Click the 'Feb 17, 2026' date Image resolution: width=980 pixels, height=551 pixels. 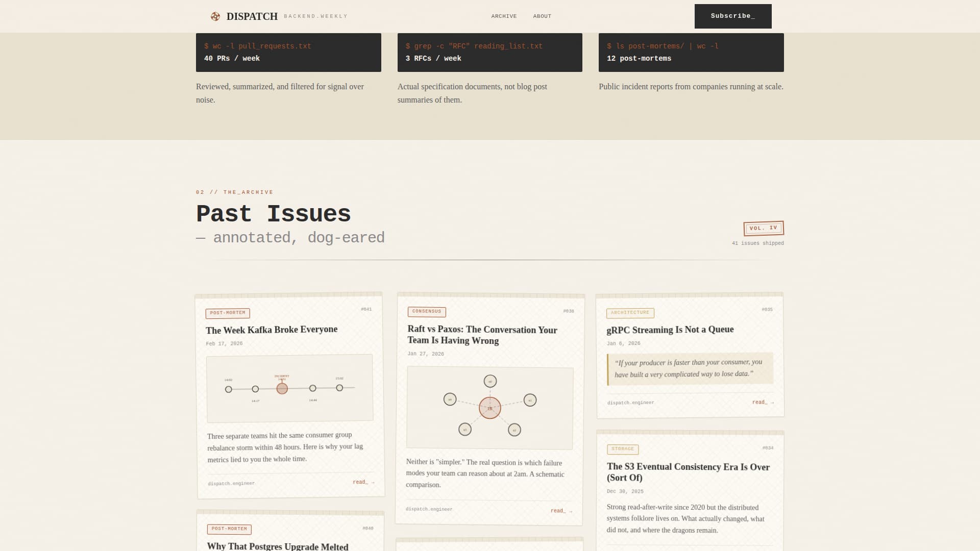coord(224,344)
